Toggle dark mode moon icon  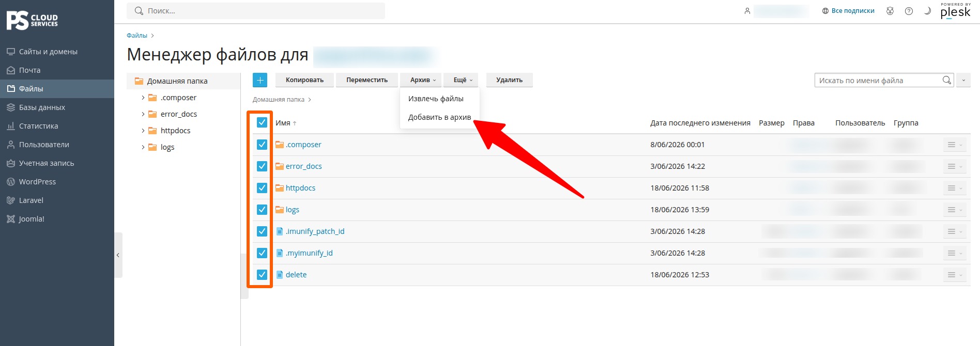(927, 11)
